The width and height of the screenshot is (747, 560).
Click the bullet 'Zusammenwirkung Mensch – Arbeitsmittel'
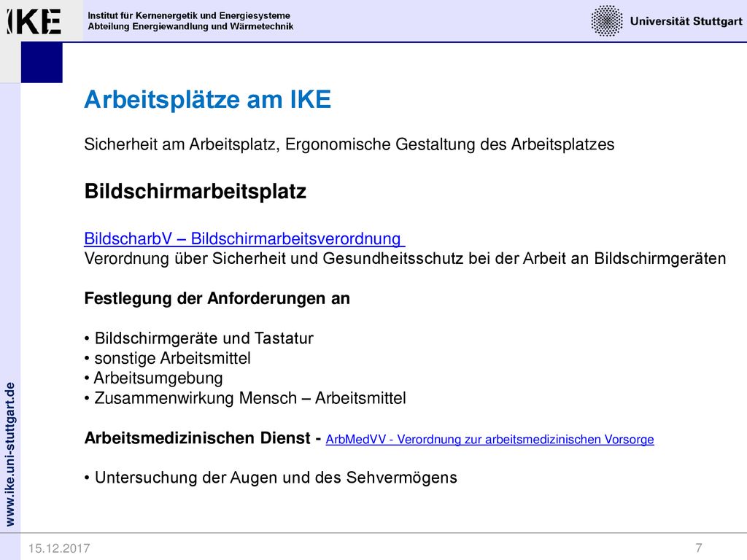point(245,398)
